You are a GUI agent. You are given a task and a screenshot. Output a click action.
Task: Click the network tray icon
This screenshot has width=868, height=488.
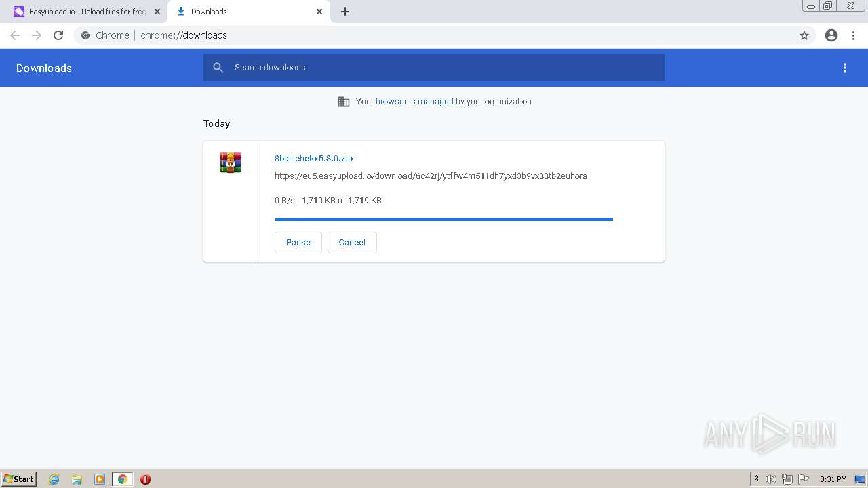[787, 479]
